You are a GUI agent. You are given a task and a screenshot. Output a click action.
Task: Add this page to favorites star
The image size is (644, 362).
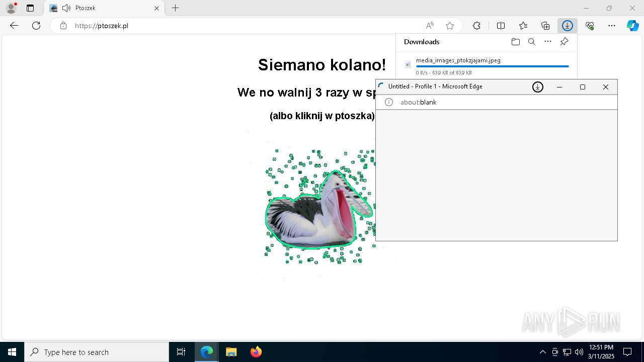450,26
